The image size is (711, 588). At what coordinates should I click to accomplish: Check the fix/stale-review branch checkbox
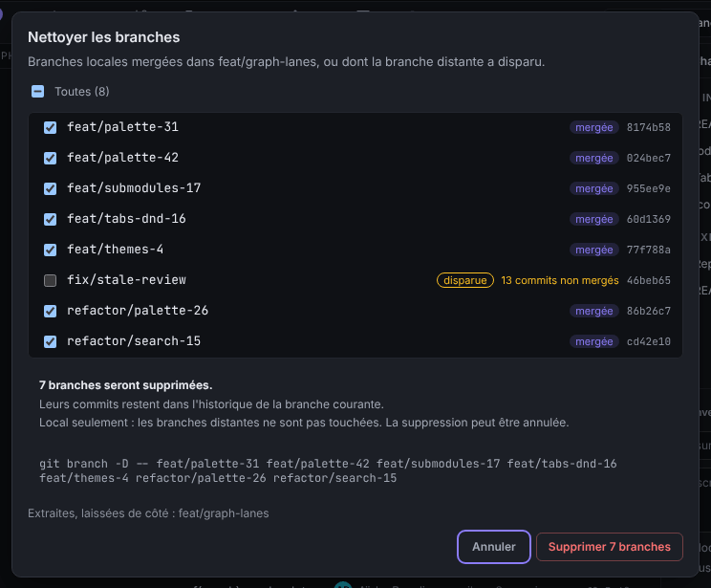[x=51, y=280]
